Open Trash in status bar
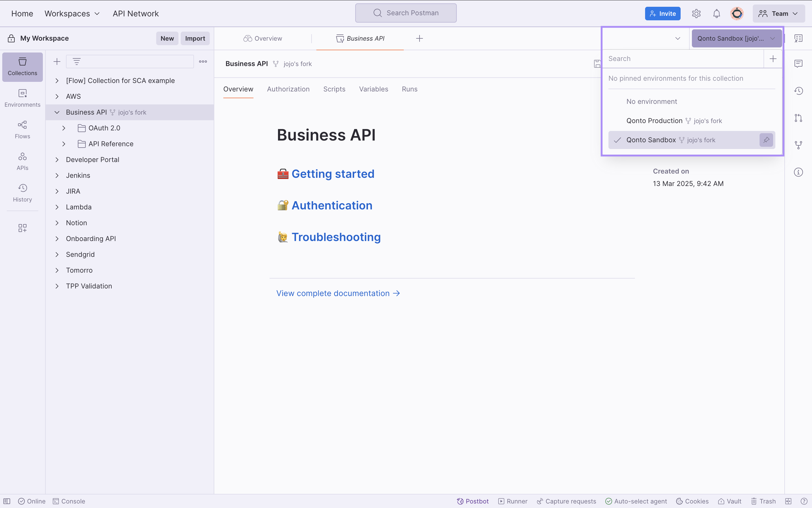Viewport: 812px width, 508px height. tap(763, 501)
